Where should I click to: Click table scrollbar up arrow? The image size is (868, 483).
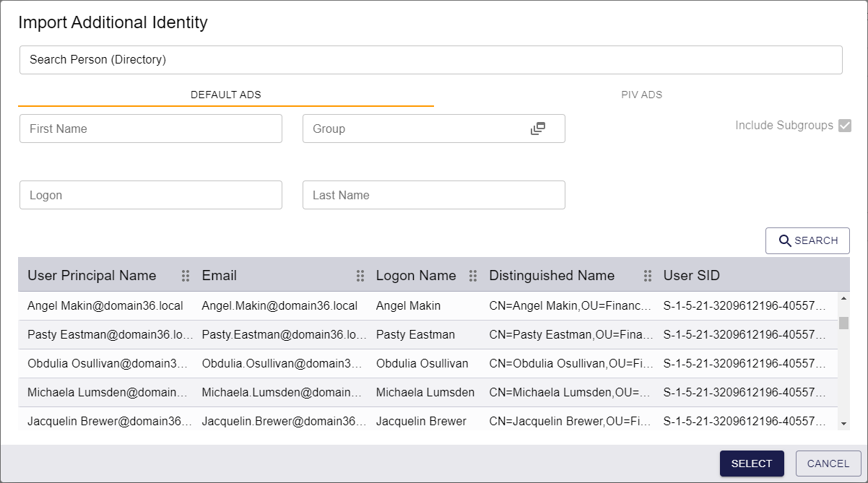[x=843, y=297]
